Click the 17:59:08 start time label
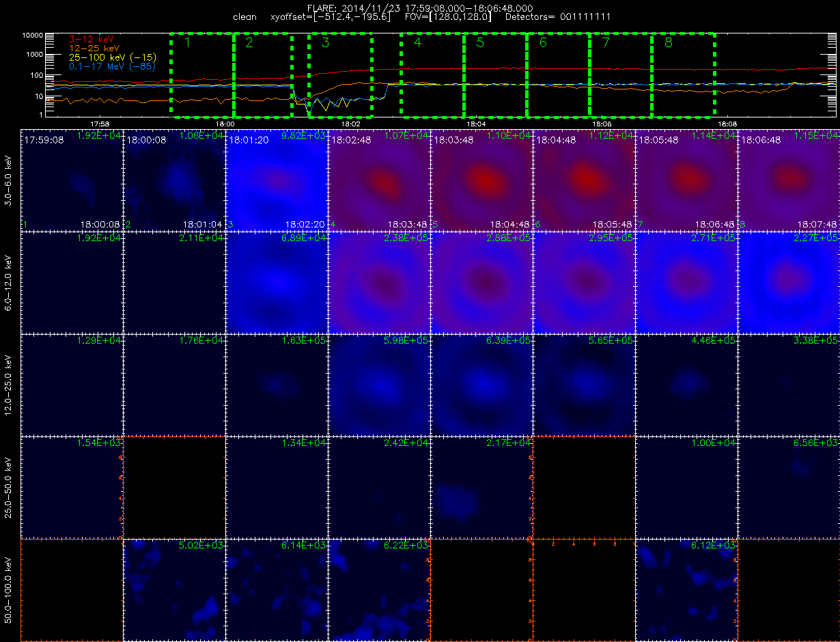840x642 pixels. tap(44, 139)
